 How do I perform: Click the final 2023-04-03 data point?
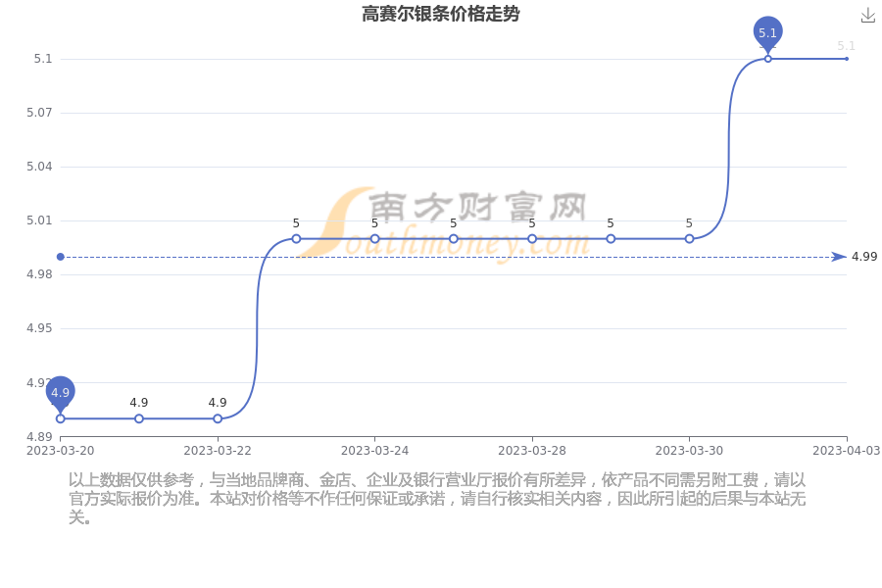click(847, 59)
